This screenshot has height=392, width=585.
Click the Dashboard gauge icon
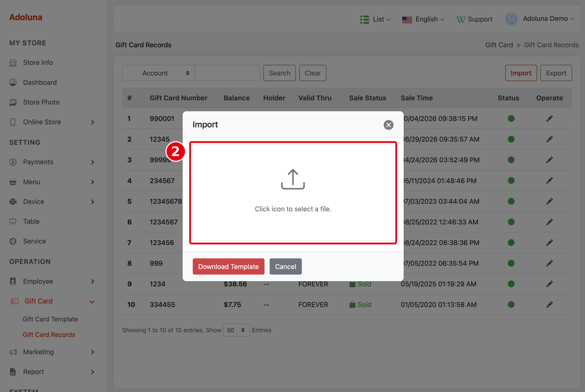click(13, 82)
